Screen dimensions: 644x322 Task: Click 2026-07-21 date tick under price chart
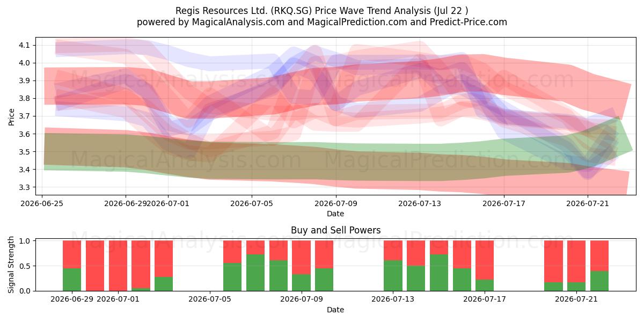coord(587,203)
